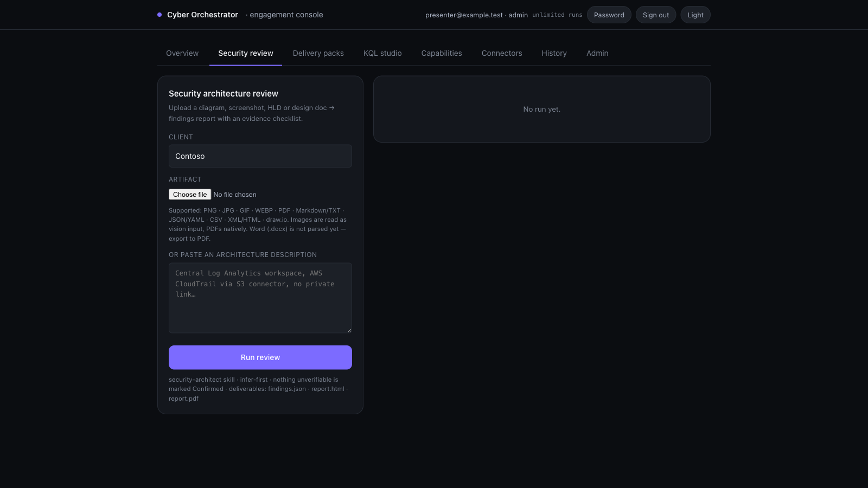Click the 'Or paste an architecture description' label
868x488 pixels.
[243, 255]
